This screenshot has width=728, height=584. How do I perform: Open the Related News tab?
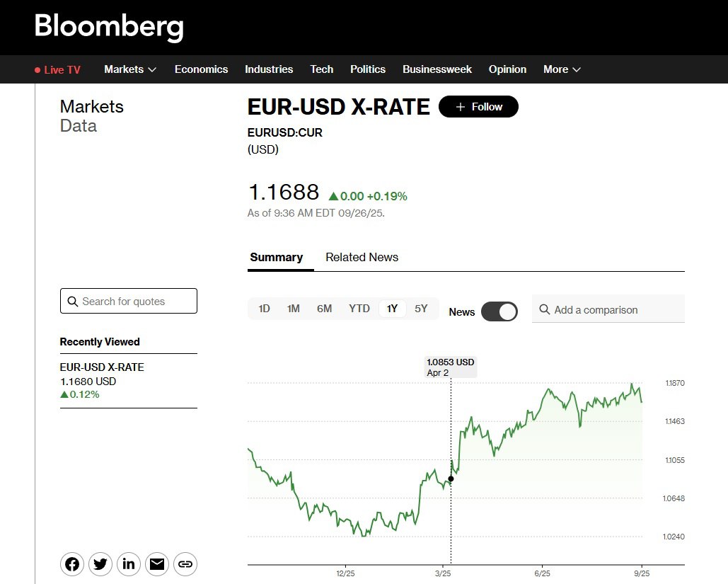[362, 258]
